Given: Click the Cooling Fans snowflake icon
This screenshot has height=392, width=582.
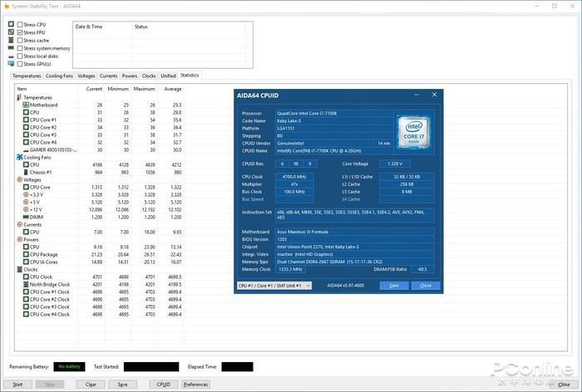Looking at the screenshot, I should pos(19,156).
